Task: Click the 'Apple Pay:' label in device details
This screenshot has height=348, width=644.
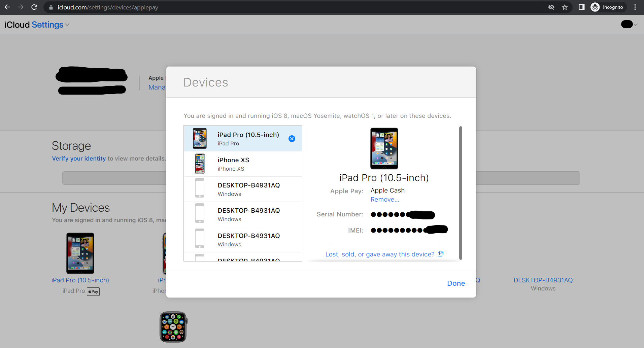Action: tap(347, 191)
